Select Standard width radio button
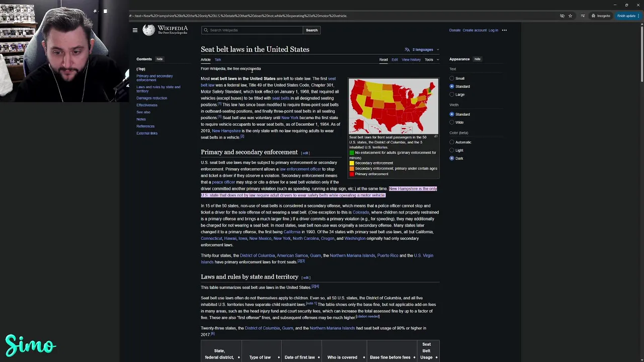The height and width of the screenshot is (362, 644). tap(452, 114)
